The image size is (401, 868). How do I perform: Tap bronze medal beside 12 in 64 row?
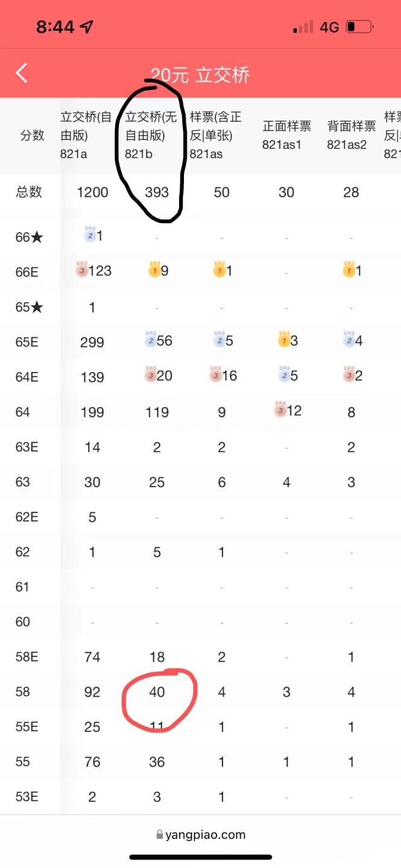coord(280,410)
